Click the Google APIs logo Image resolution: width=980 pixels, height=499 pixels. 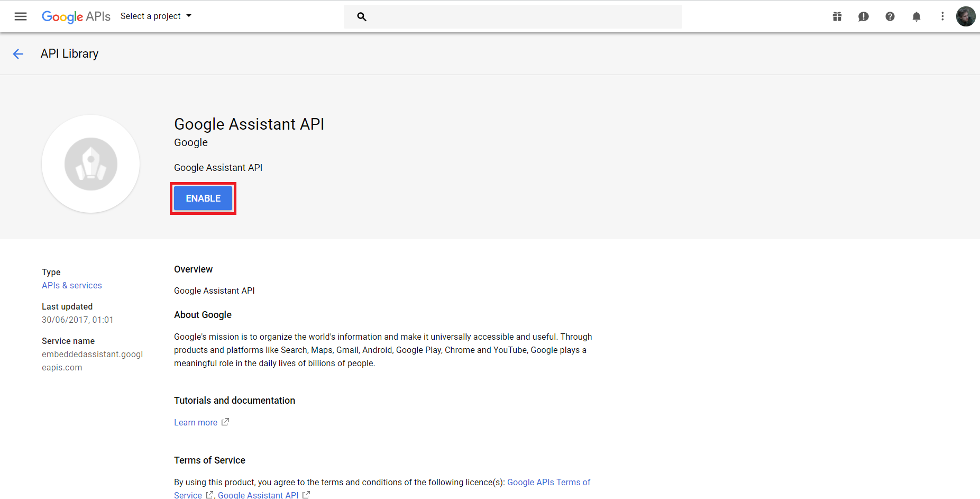click(76, 16)
